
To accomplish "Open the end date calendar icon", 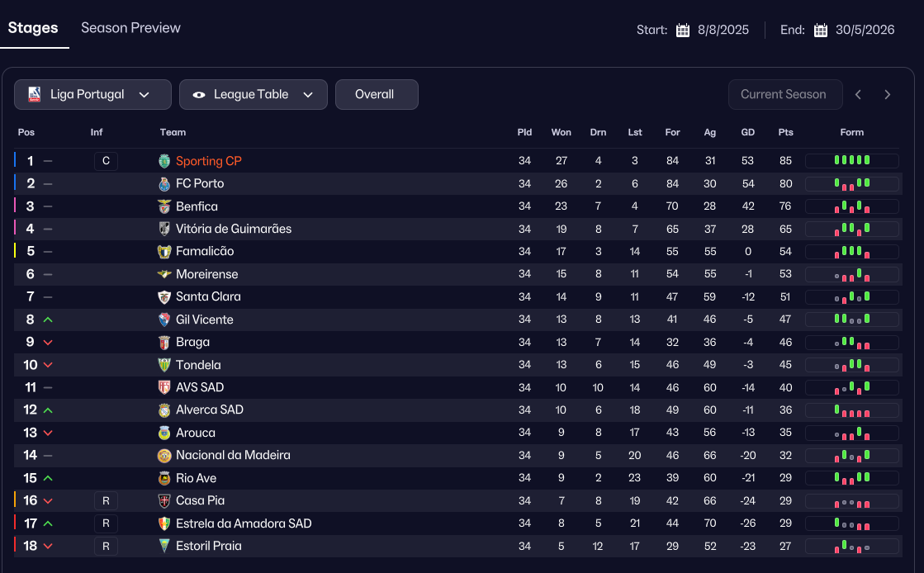I will [x=821, y=31].
